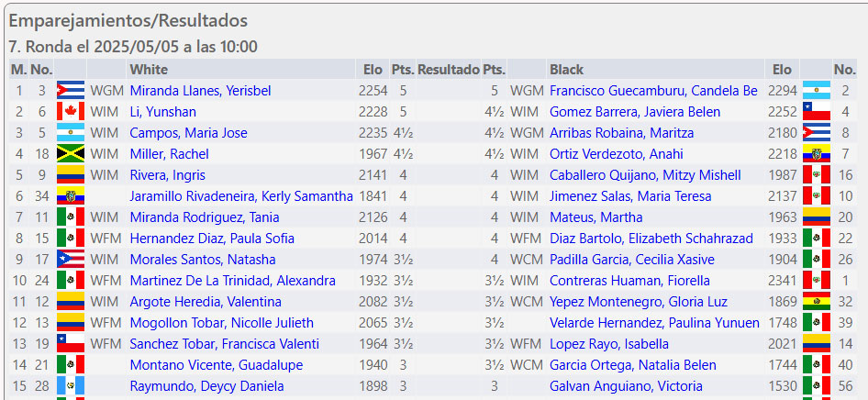868x400 pixels.
Task: Click the Bolivia flag next to Yepez Montenegro
Action: [817, 302]
